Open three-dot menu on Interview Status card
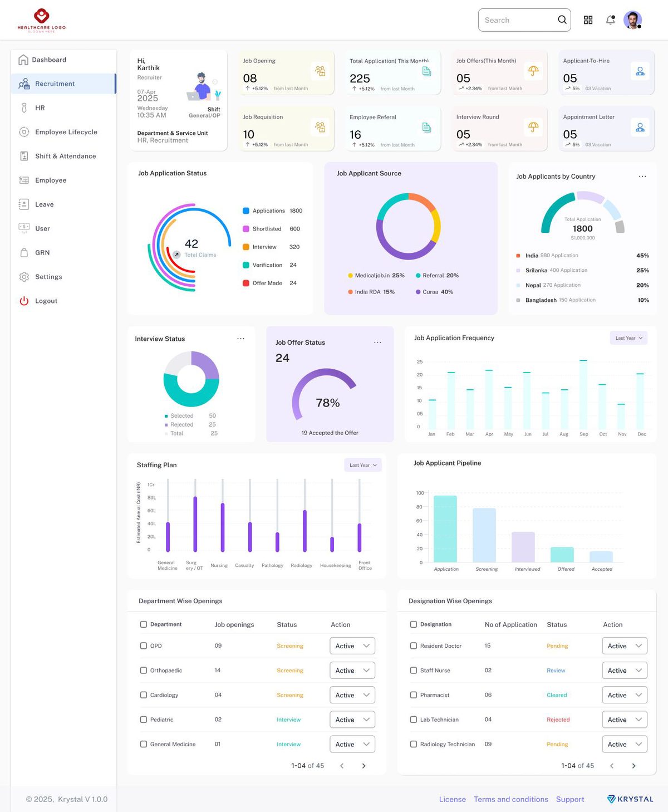668x812 pixels. click(240, 339)
